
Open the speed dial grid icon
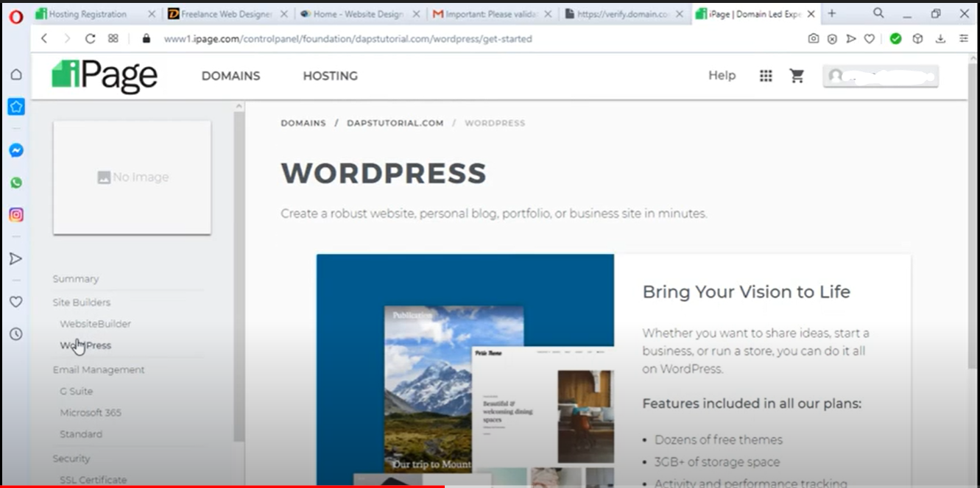point(113,38)
